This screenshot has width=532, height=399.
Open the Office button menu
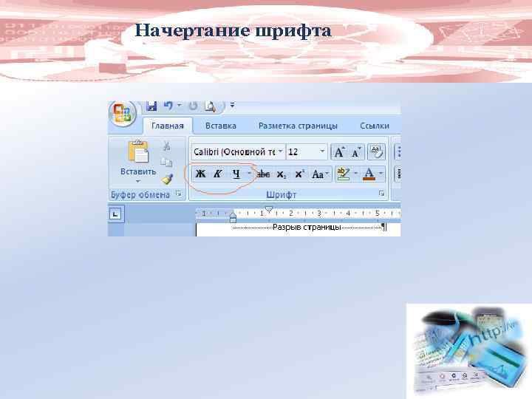pyautogui.click(x=123, y=114)
